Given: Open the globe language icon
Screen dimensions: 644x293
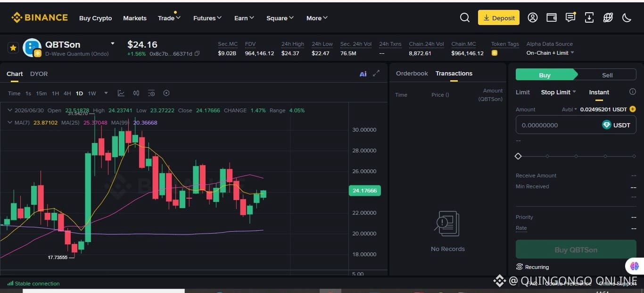Looking at the screenshot, I should pos(608,18).
